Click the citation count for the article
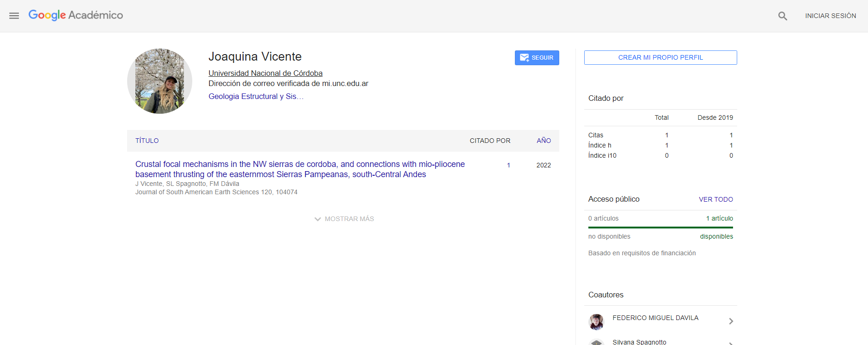 (508, 165)
